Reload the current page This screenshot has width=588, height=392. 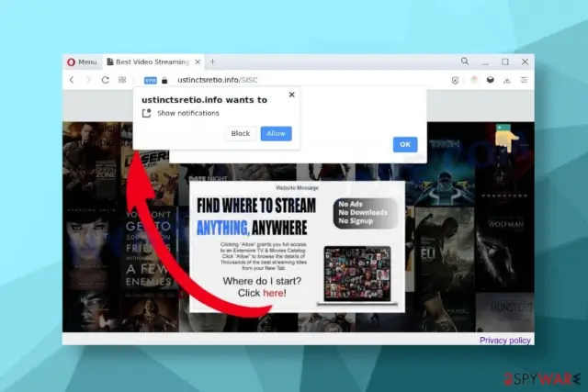click(x=105, y=80)
